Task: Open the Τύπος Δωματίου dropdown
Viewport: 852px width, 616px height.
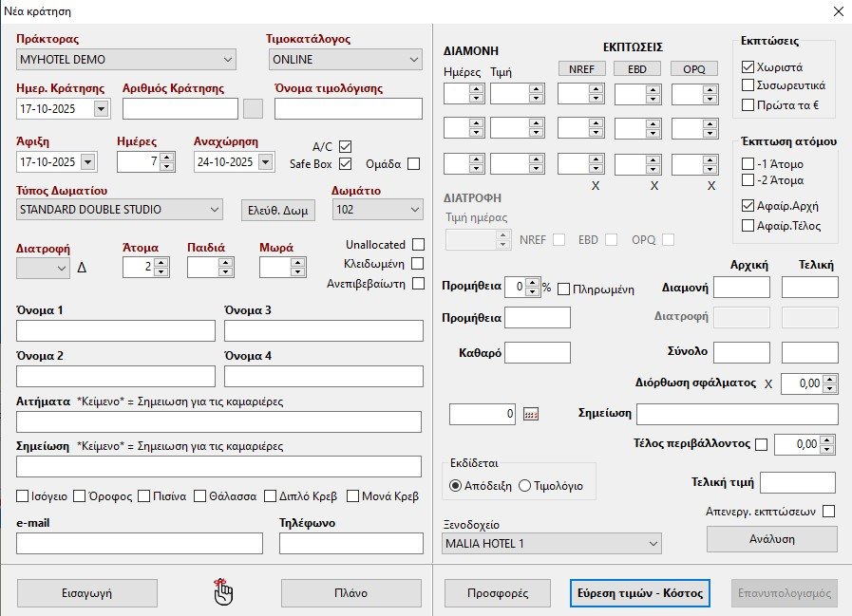Action: click(x=213, y=209)
